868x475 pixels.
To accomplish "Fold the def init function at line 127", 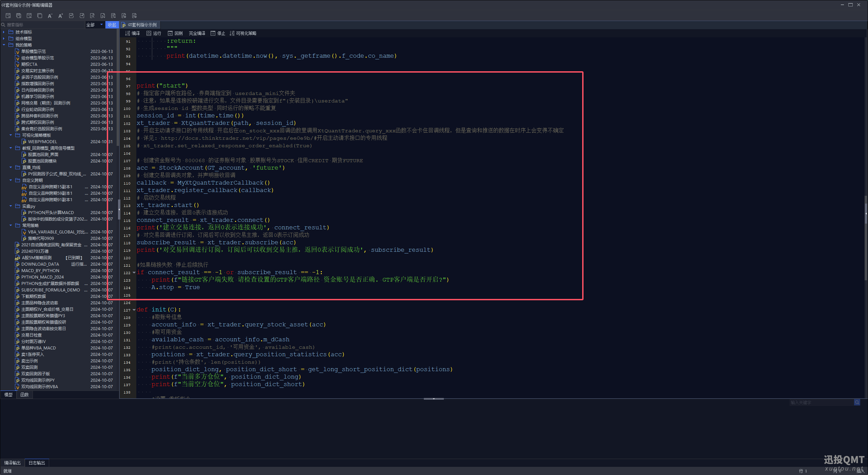I will point(134,310).
